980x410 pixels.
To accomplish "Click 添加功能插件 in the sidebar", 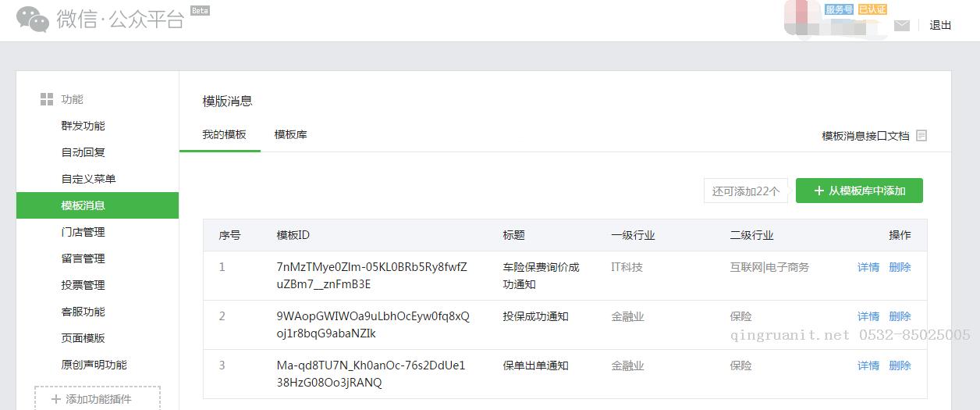I will point(98,399).
